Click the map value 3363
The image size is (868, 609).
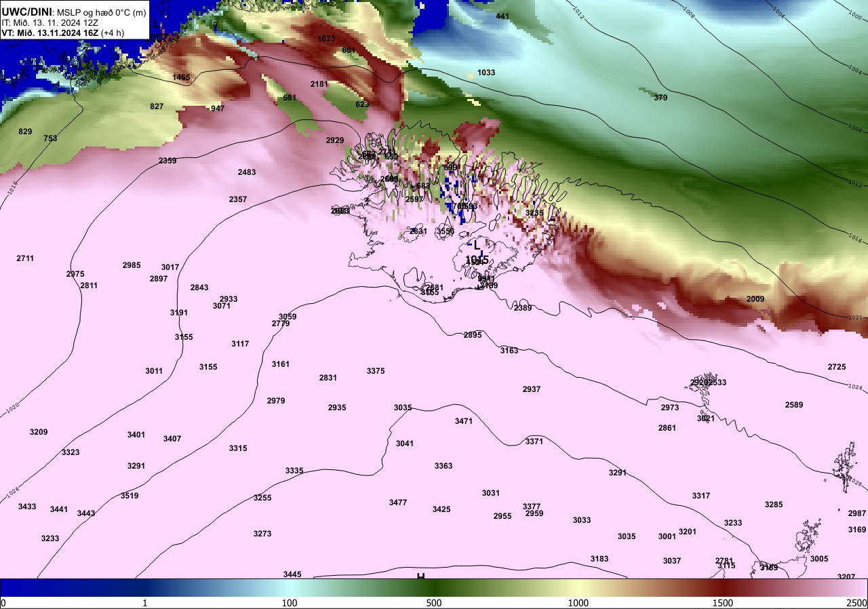pyautogui.click(x=443, y=466)
